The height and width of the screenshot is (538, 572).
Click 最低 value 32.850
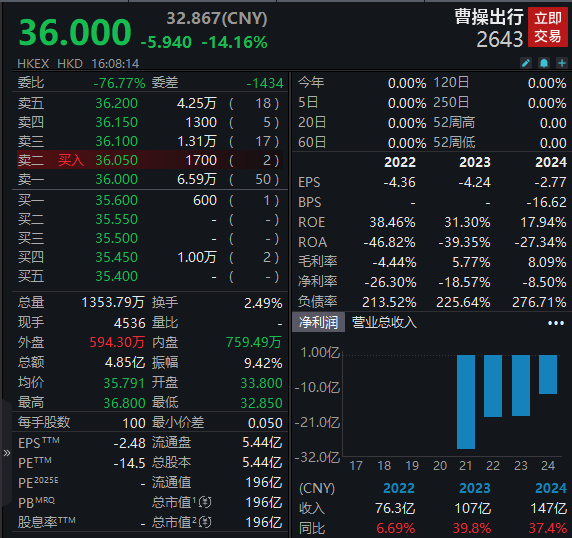click(x=261, y=403)
